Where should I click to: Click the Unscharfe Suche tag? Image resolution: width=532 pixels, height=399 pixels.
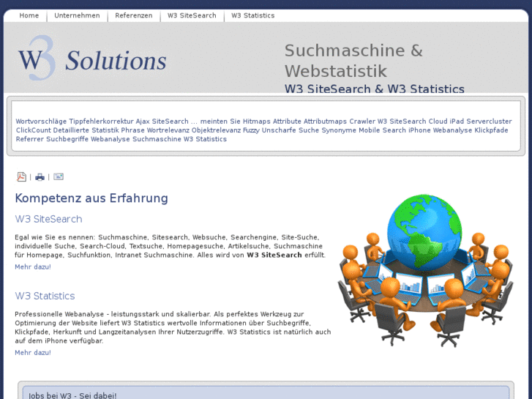point(291,130)
